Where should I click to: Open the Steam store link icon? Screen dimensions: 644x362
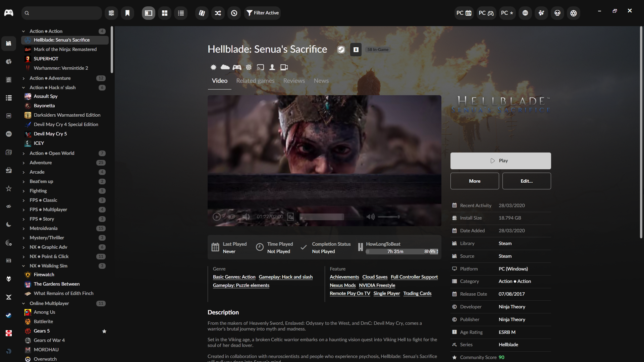coord(341,50)
